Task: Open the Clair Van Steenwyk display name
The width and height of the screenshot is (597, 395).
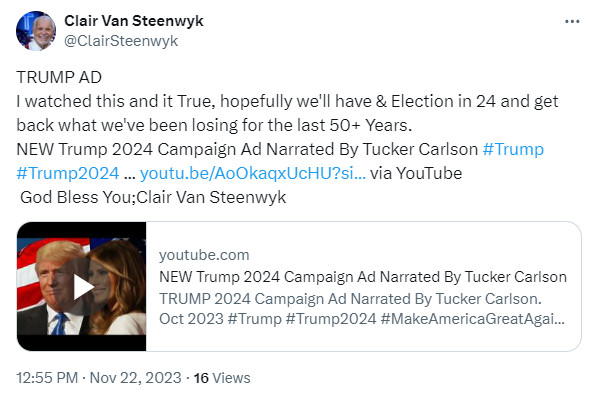Action: (134, 21)
